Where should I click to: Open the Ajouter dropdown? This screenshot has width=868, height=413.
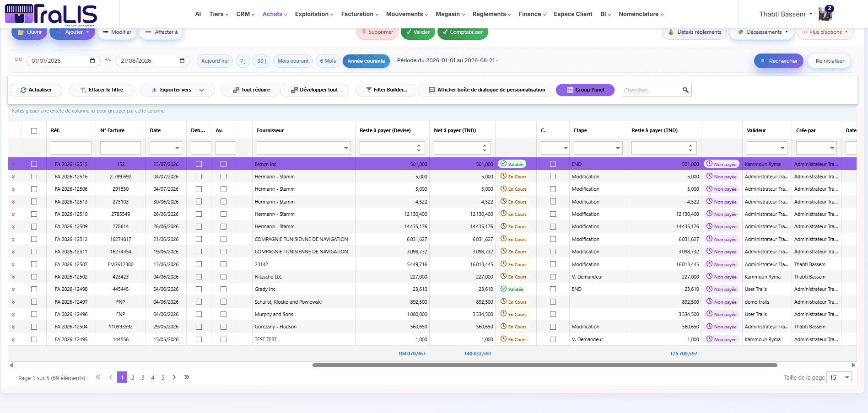(x=72, y=32)
